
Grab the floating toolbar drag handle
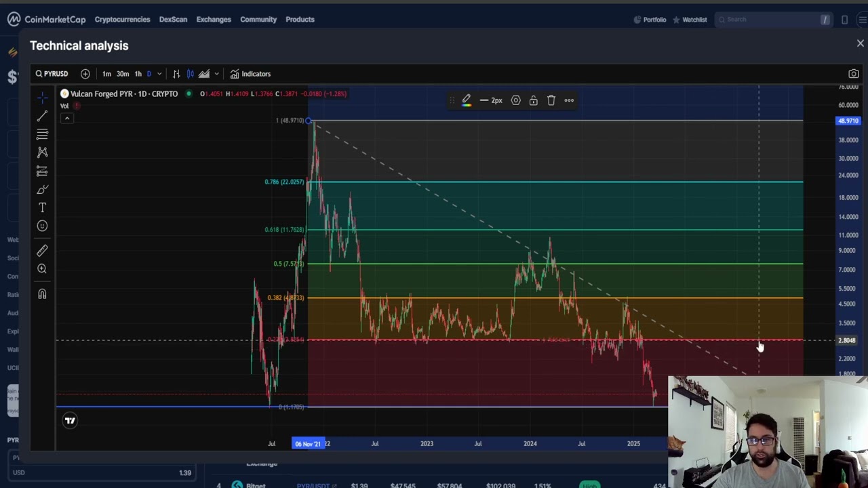coord(452,100)
